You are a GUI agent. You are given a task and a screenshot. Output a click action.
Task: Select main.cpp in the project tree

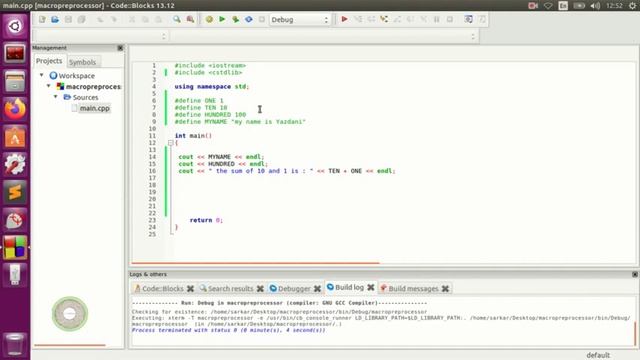(x=95, y=108)
